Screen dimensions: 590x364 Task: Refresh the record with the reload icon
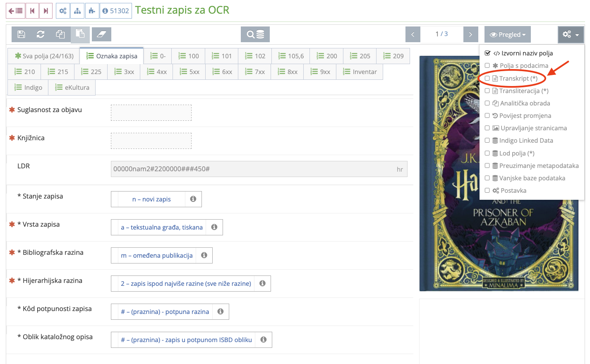(40, 34)
